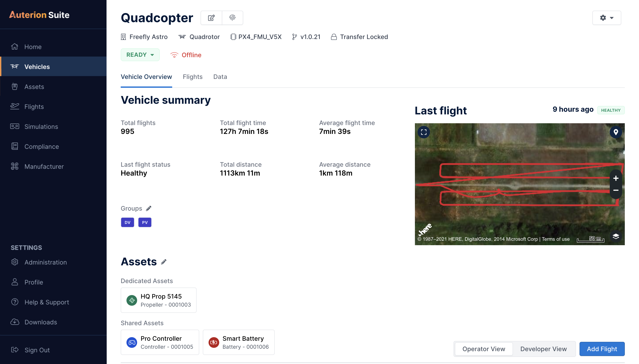Select the PV group tag
Screen dimensions: 639x364
(x=145, y=222)
